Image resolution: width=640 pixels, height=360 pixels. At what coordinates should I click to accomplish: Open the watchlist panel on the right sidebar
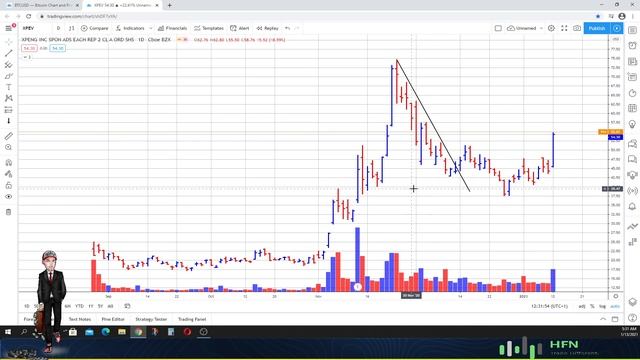(632, 30)
